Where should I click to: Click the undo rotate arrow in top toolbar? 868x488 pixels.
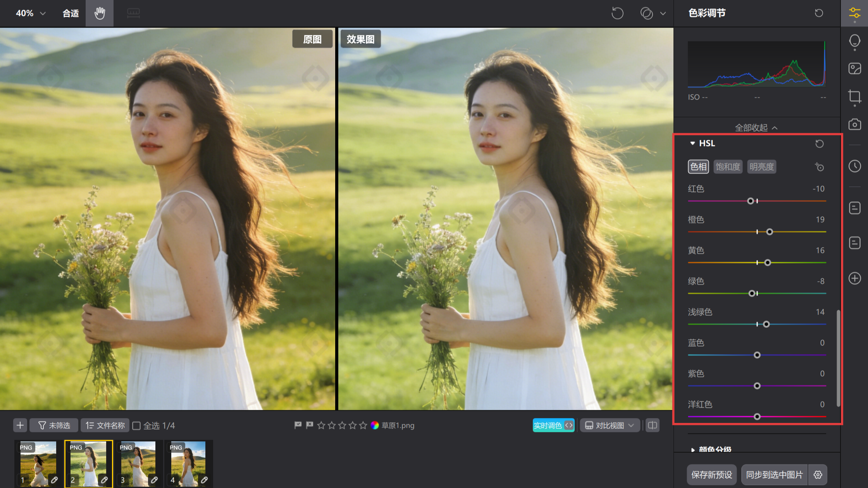(x=617, y=13)
